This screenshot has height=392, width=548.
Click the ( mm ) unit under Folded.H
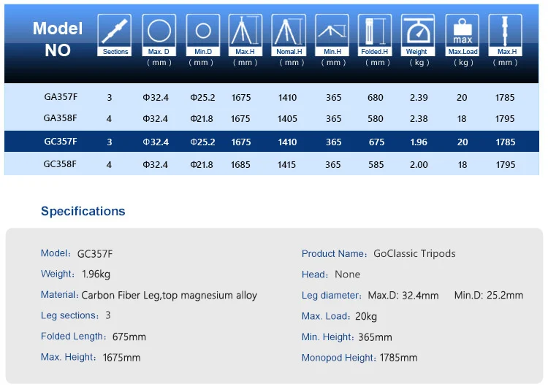click(378, 63)
